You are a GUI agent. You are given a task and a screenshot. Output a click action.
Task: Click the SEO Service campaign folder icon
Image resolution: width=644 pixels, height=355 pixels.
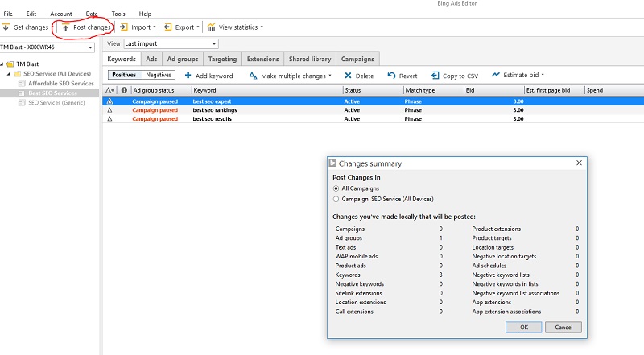point(17,74)
